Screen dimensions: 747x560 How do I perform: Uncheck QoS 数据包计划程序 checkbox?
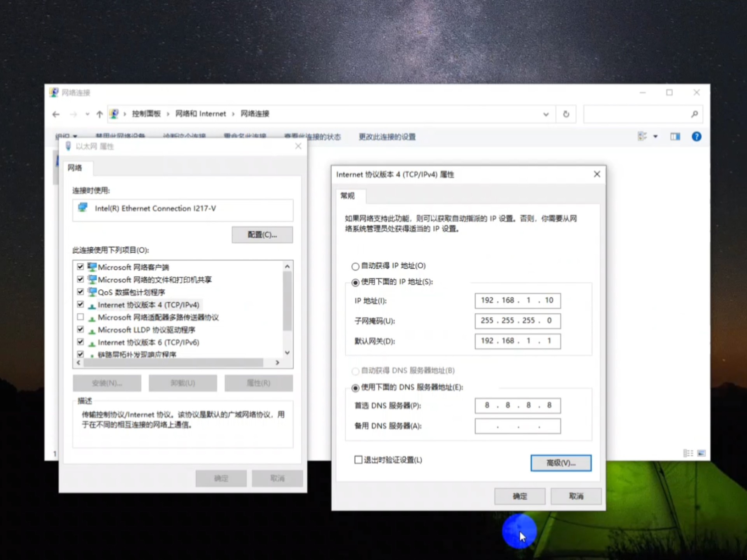81,292
